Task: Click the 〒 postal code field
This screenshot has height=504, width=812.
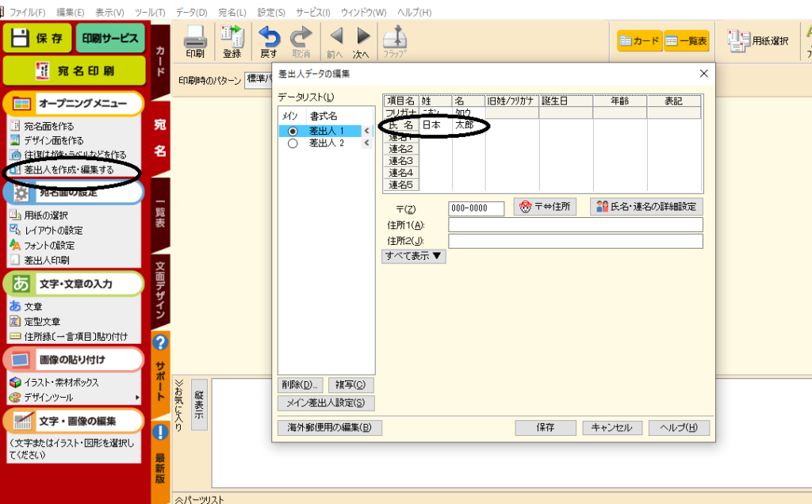Action: pyautogui.click(x=476, y=208)
